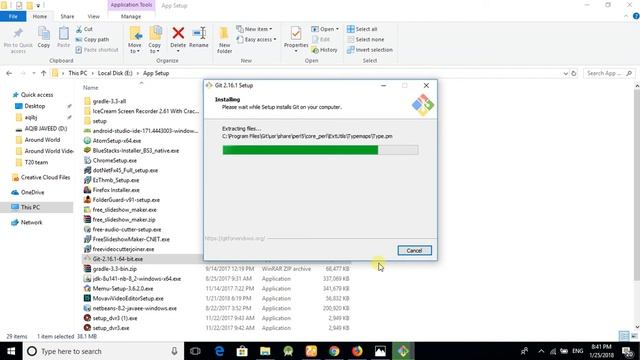The width and height of the screenshot is (640, 360).
Task: Select Quick access in navigation pane
Action: pyautogui.click(x=37, y=95)
